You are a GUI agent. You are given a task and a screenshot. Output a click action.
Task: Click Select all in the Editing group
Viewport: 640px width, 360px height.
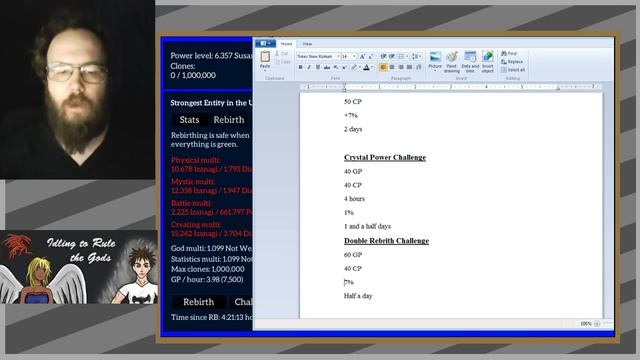(513, 70)
